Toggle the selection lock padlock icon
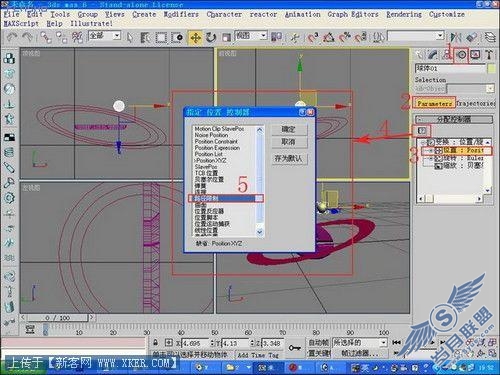The width and height of the screenshot is (500, 375). coord(155,342)
